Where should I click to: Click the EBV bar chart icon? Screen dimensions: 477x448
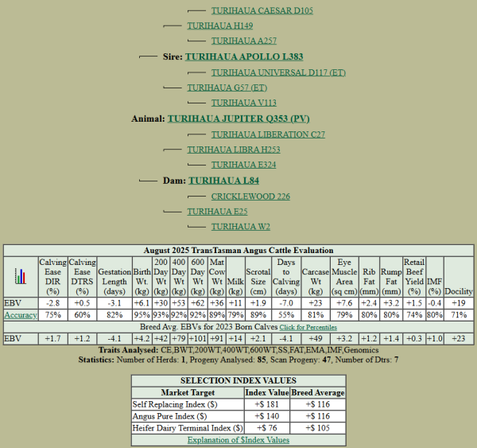pos(21,277)
